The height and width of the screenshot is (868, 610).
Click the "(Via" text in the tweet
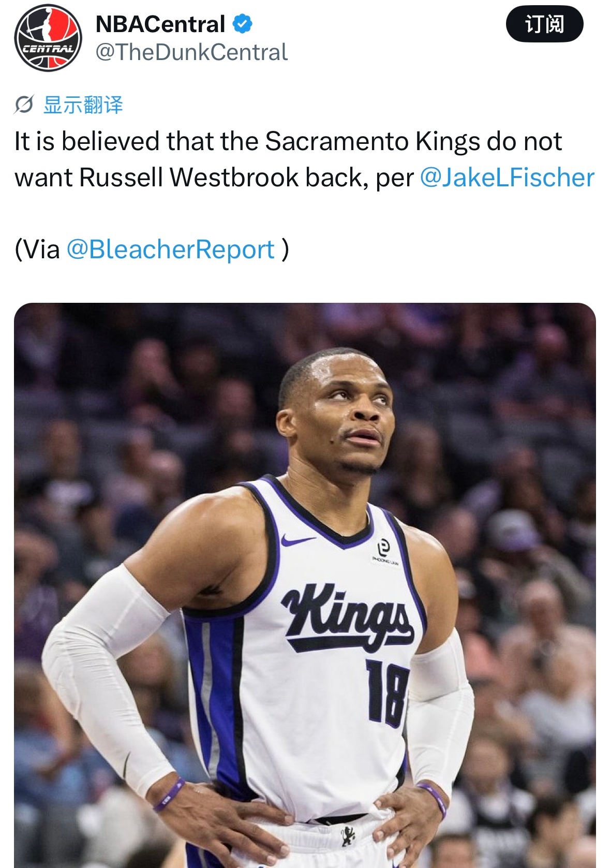coord(37,249)
